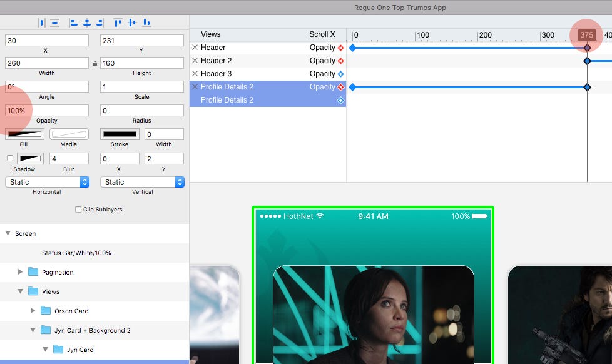Image resolution: width=612 pixels, height=364 pixels.
Task: Align layers to horizontal center
Action: coord(86,23)
